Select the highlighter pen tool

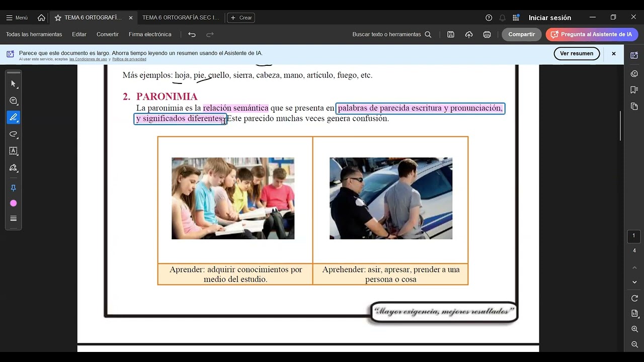(x=14, y=117)
